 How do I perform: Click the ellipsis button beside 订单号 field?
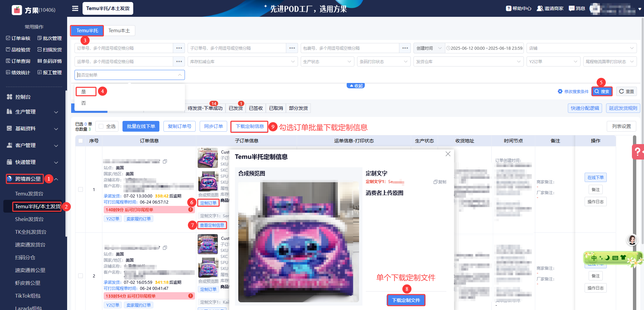pyautogui.click(x=179, y=48)
